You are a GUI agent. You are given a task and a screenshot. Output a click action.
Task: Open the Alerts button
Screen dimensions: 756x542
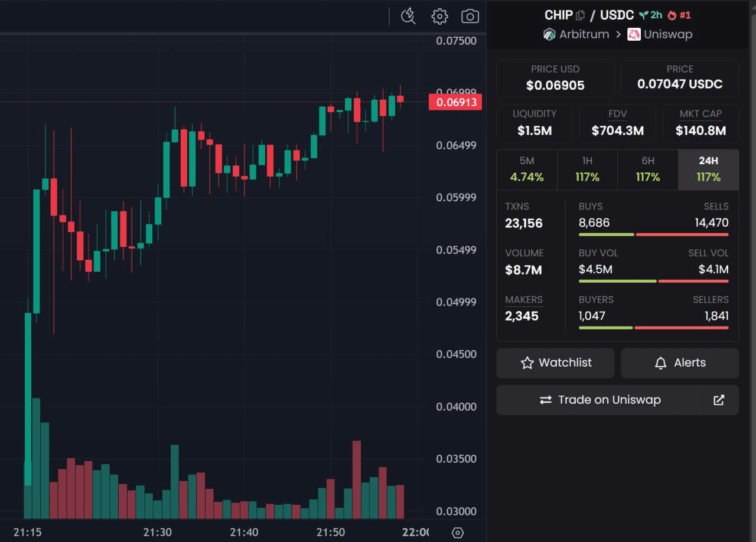point(680,363)
